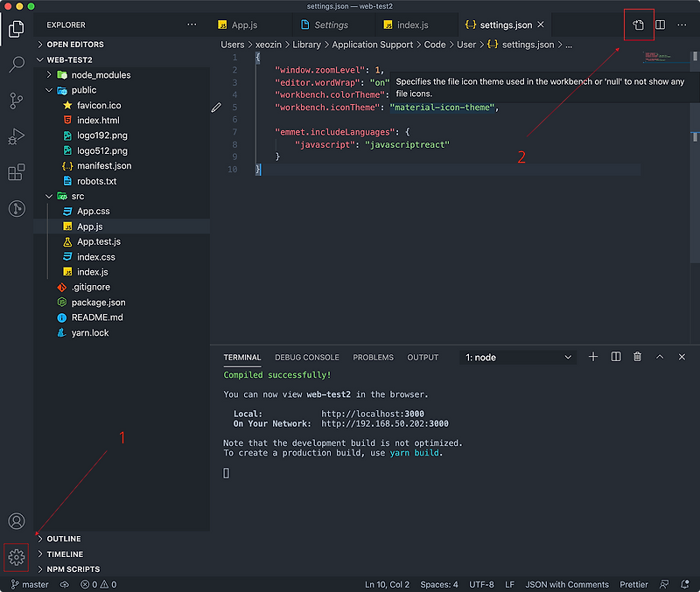
Task: Open the PROBLEMS panel tab
Action: pos(373,357)
